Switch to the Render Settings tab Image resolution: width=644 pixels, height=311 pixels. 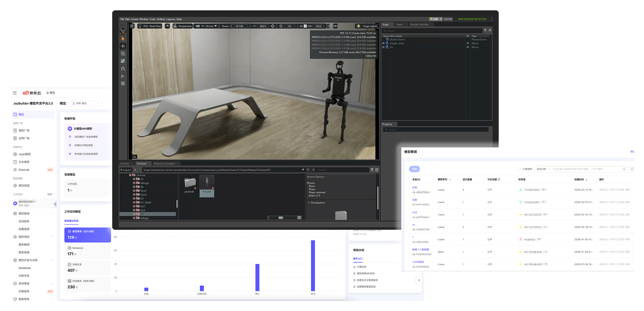(419, 24)
